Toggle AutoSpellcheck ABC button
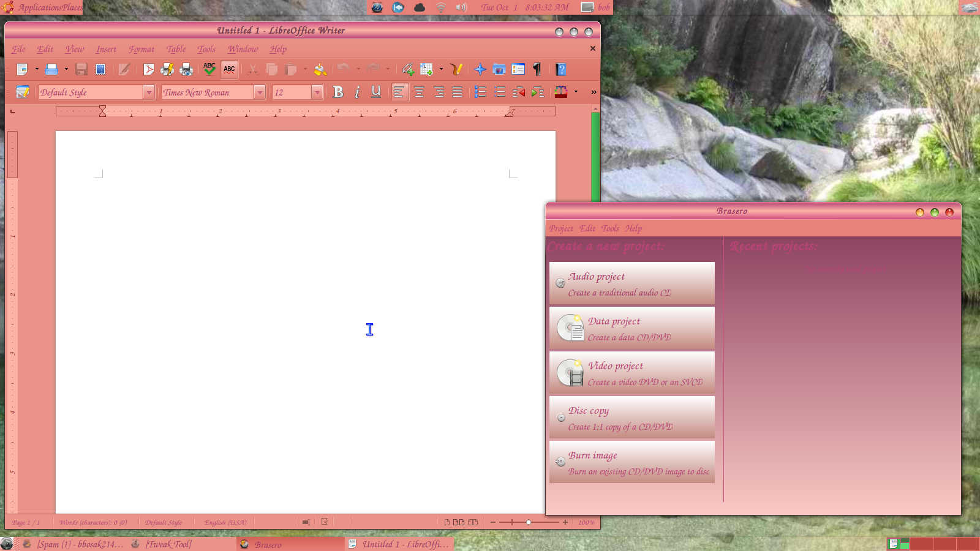Screen dimensions: 980x551 pyautogui.click(x=229, y=69)
